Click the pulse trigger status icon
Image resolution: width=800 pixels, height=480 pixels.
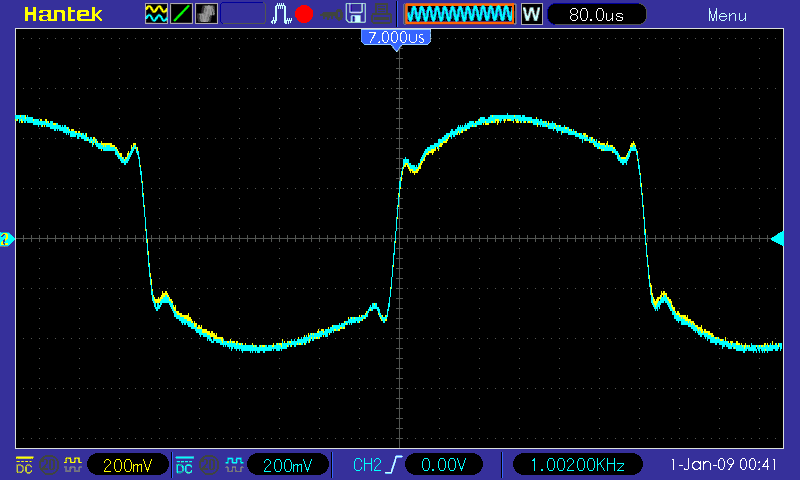(x=281, y=14)
